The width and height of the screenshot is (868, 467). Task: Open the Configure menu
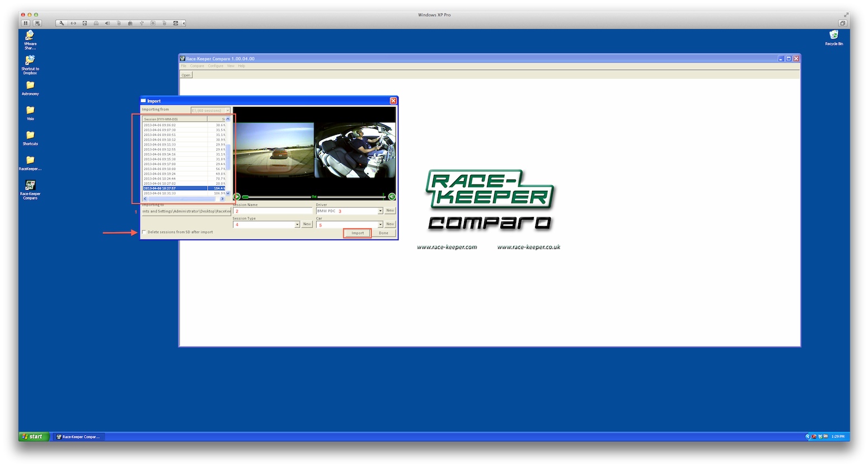point(215,66)
